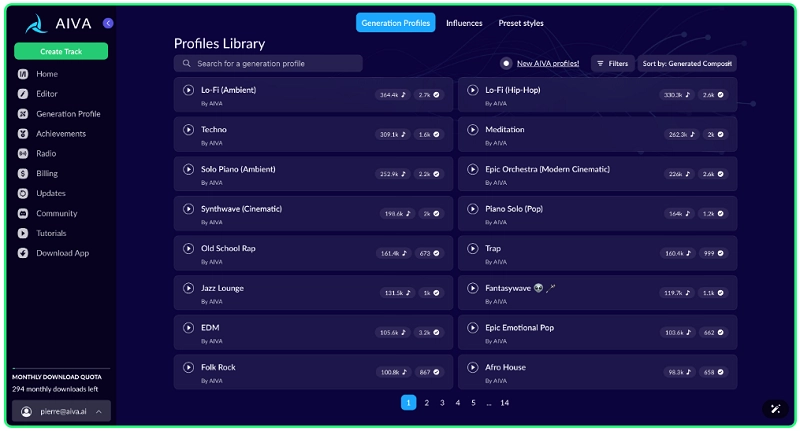Open the Epic Emotional Pop profile title

(519, 328)
